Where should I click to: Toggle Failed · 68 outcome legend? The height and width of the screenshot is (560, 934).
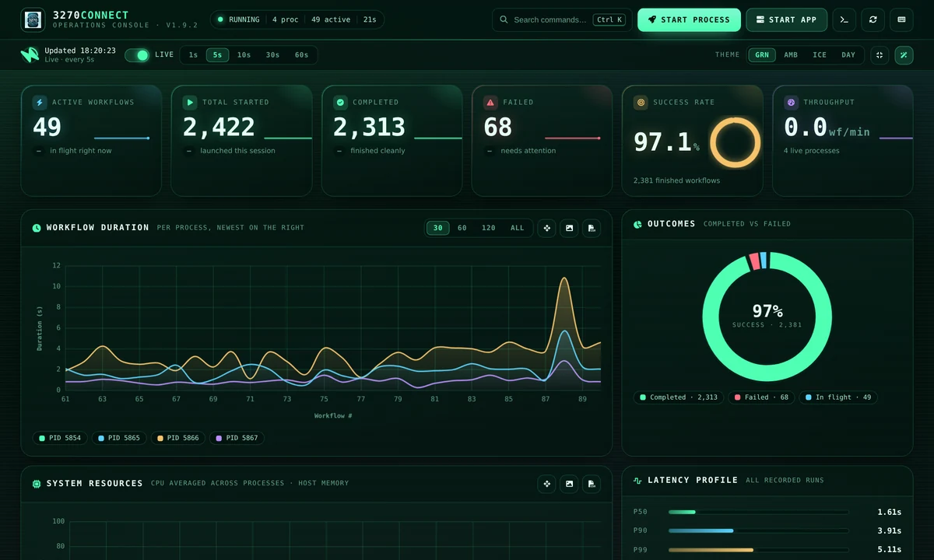pyautogui.click(x=761, y=397)
